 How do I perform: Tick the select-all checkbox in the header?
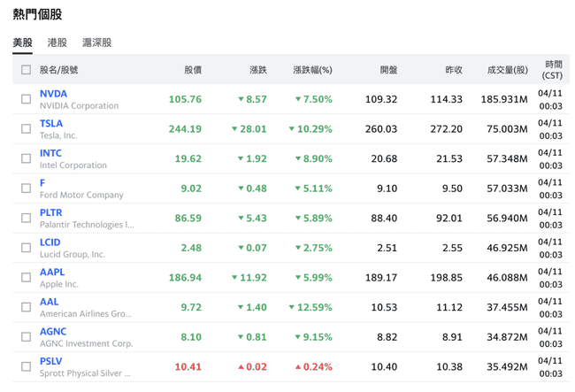(x=26, y=70)
